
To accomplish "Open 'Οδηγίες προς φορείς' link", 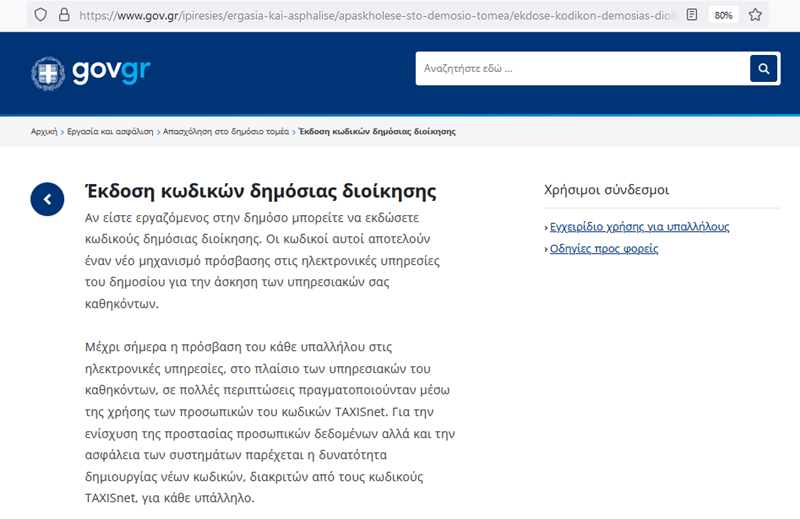I will click(x=604, y=249).
